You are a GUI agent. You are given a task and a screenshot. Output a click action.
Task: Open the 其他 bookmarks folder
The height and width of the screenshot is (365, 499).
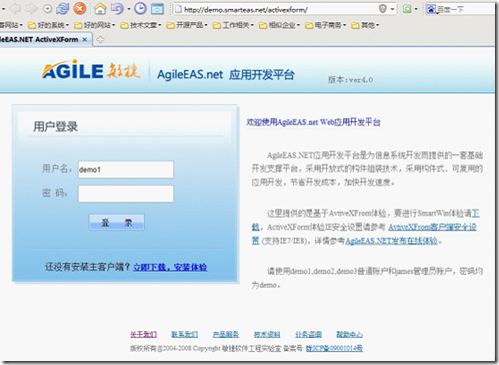tap(365, 25)
